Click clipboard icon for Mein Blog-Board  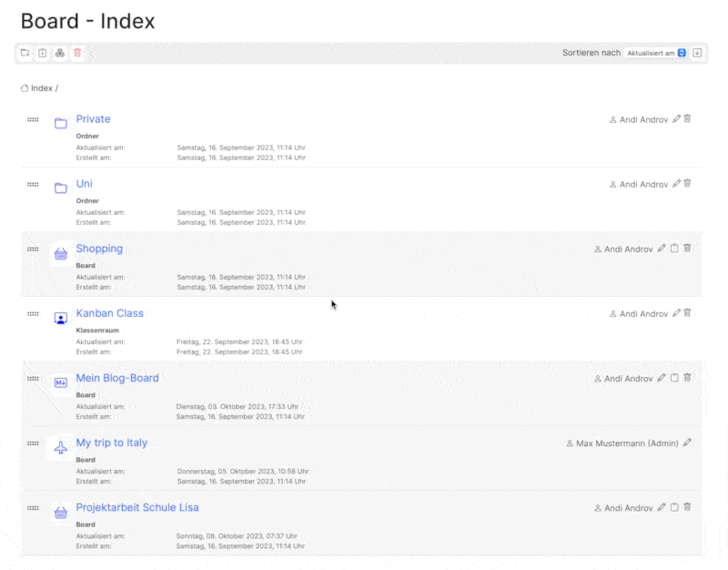[674, 379]
